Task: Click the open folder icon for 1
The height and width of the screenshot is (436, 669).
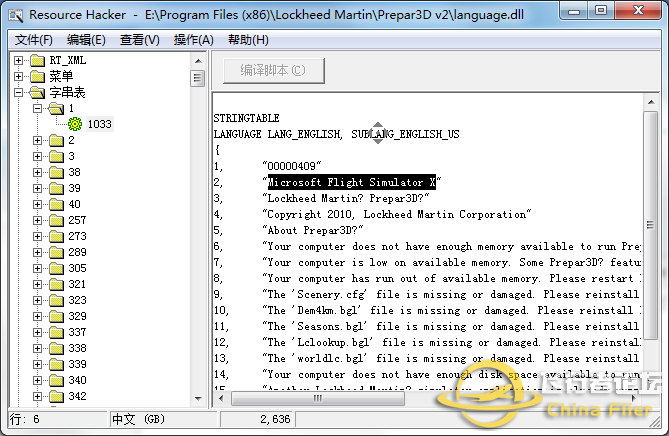Action: coord(56,108)
